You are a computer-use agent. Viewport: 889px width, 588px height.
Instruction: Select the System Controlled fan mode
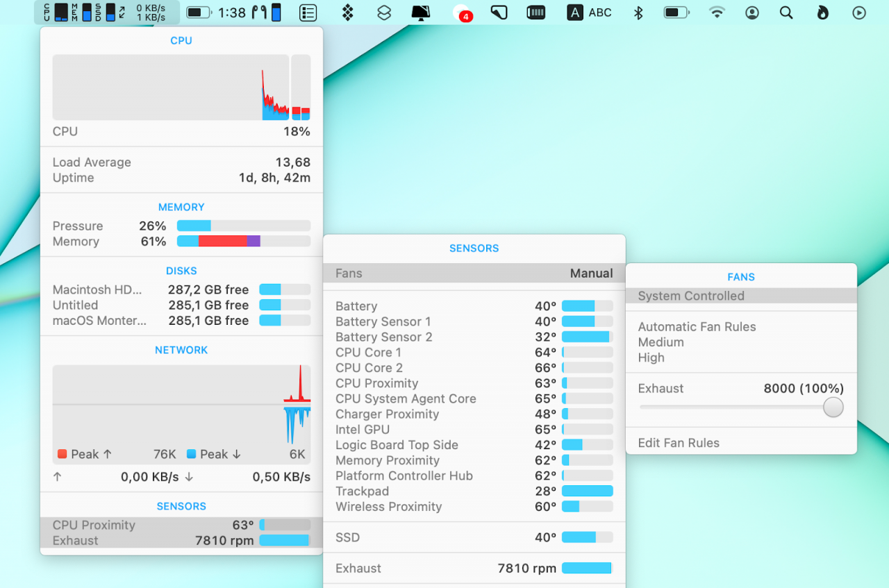pyautogui.click(x=740, y=296)
